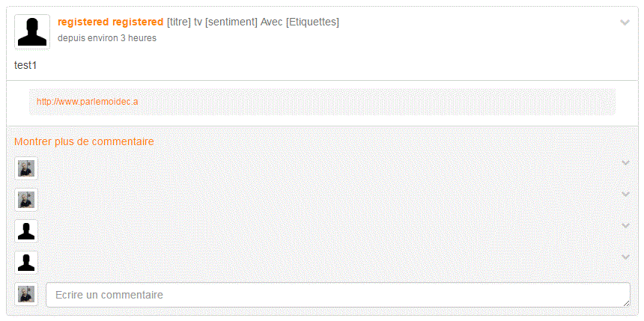Screen dimensions: 644x321
Task: Open the registered registered profile link
Action: tap(111, 22)
